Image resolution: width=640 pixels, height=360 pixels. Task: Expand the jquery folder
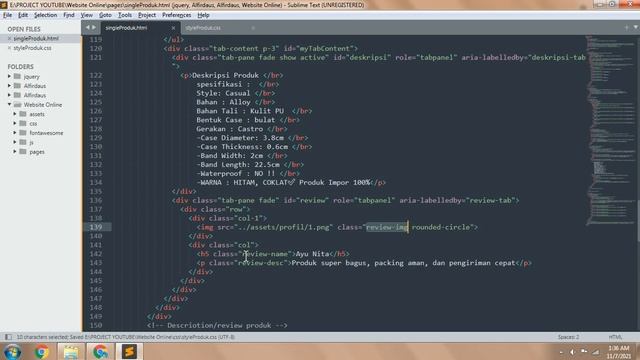pos(9,76)
